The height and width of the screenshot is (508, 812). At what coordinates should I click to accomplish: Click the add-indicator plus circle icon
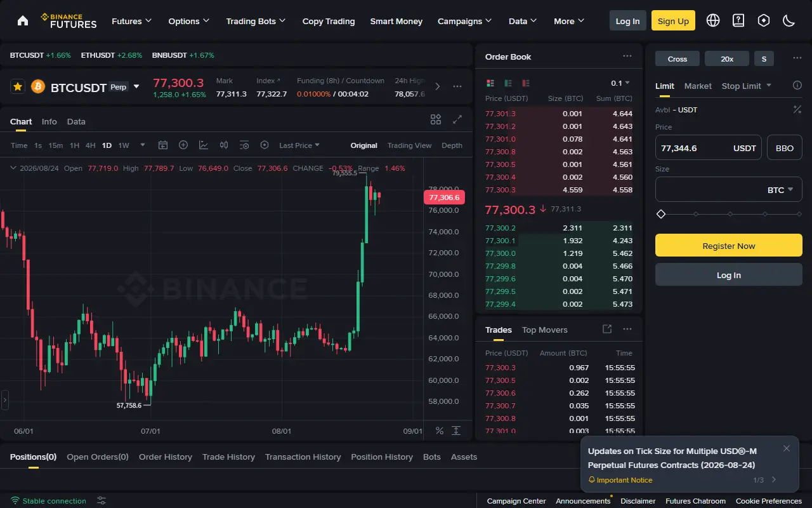coord(183,145)
